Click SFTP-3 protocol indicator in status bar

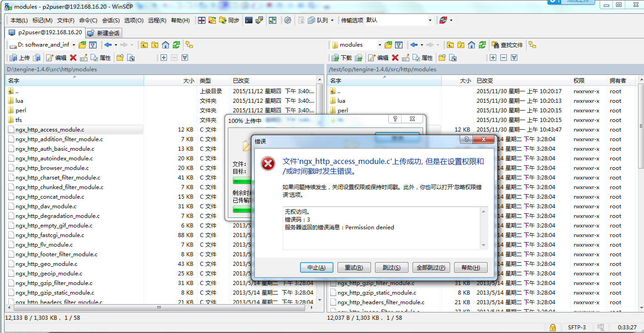click(577, 327)
